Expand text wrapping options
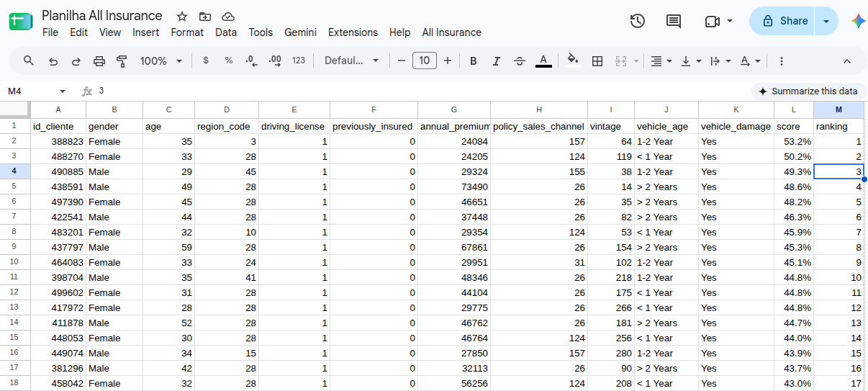This screenshot has width=868, height=391. click(x=728, y=61)
